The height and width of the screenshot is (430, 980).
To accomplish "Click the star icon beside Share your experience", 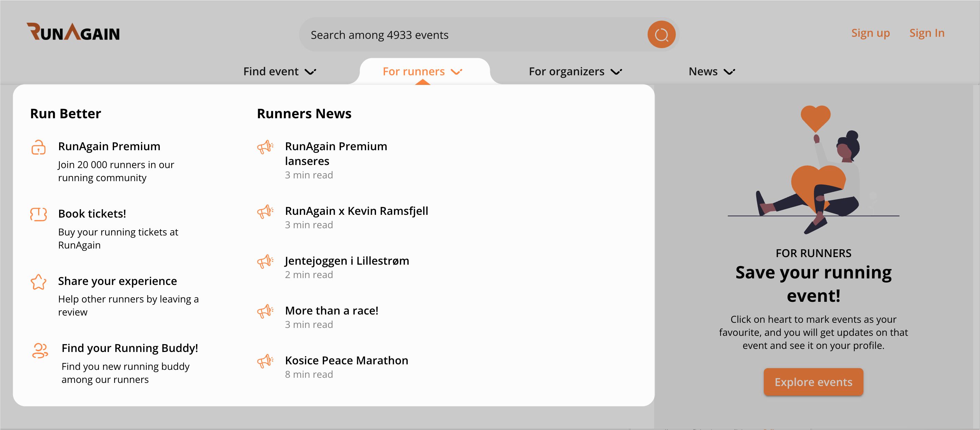I will (x=38, y=282).
